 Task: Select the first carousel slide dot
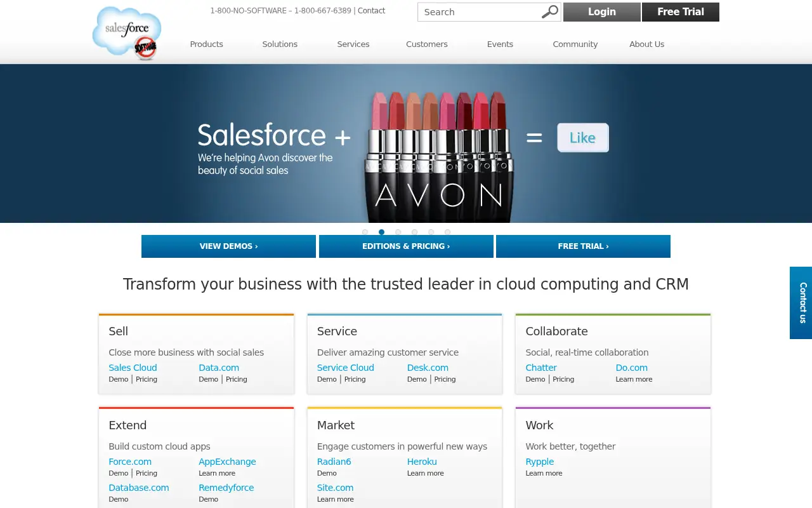pyautogui.click(x=365, y=232)
